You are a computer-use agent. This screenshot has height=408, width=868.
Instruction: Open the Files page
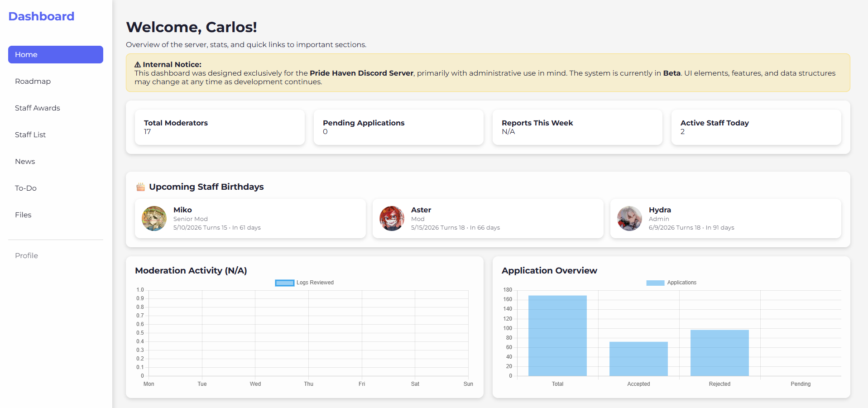pos(23,215)
